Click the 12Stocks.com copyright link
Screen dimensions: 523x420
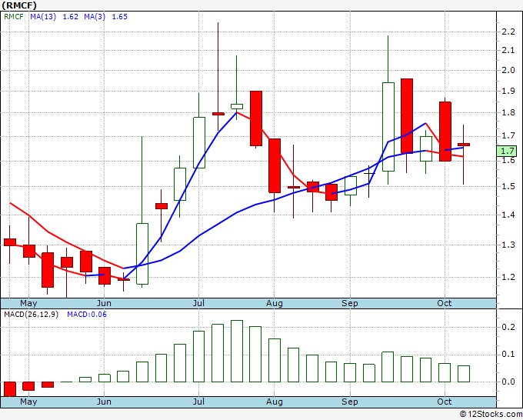coord(491,414)
